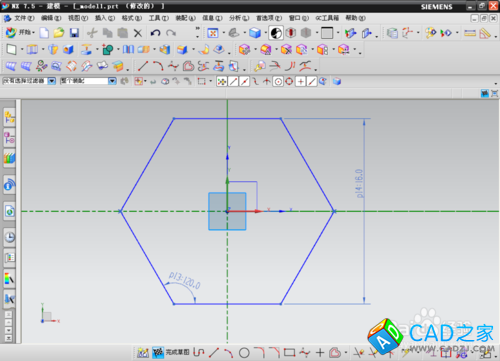Toggle the snap to midpoint option

(244, 81)
